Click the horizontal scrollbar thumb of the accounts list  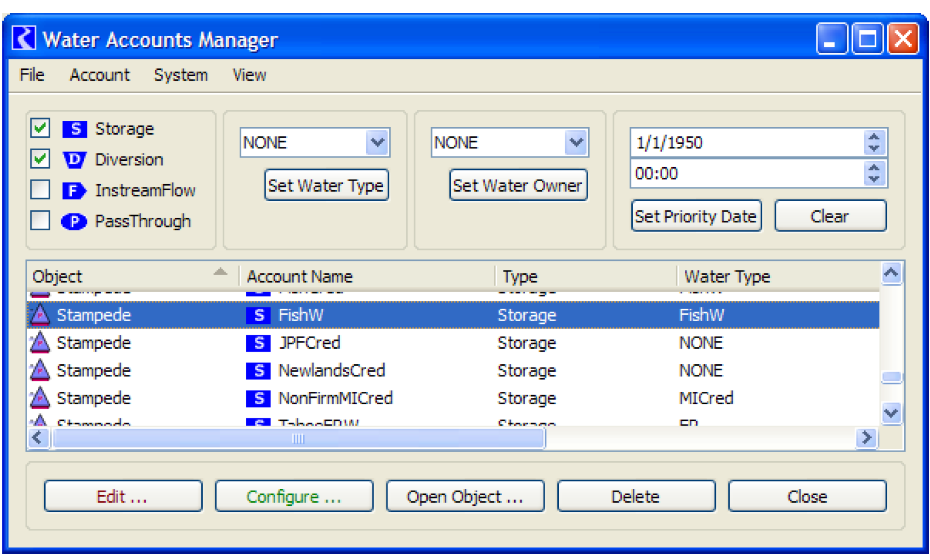pos(298,439)
